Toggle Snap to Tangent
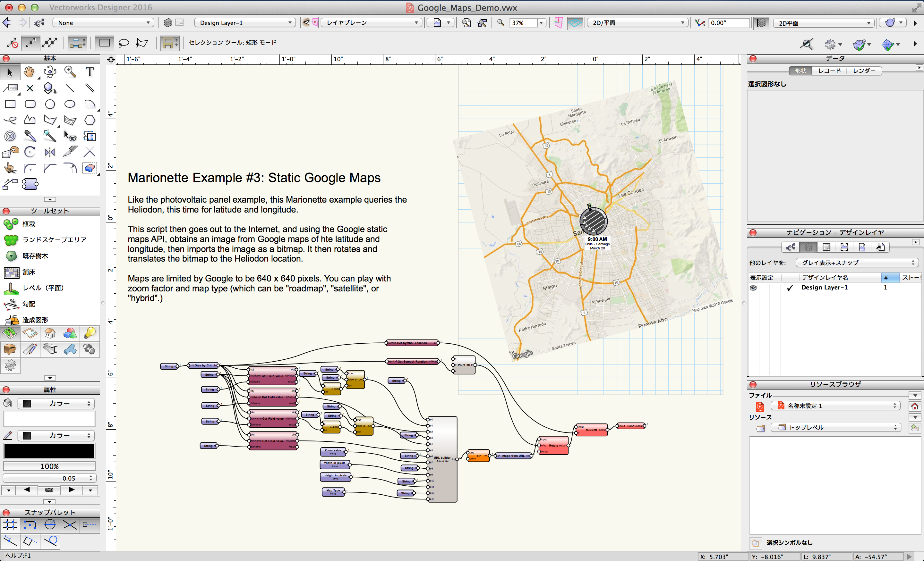Viewport: 924px width, 561px height. (x=50, y=541)
